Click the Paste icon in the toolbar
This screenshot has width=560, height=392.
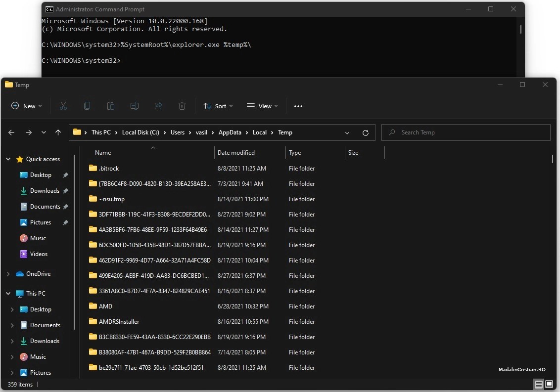(x=111, y=106)
